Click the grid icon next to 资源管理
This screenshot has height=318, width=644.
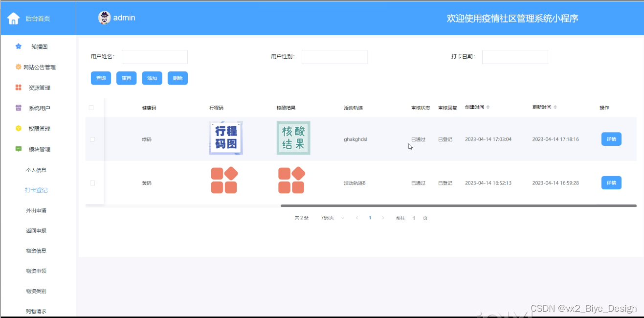19,88
